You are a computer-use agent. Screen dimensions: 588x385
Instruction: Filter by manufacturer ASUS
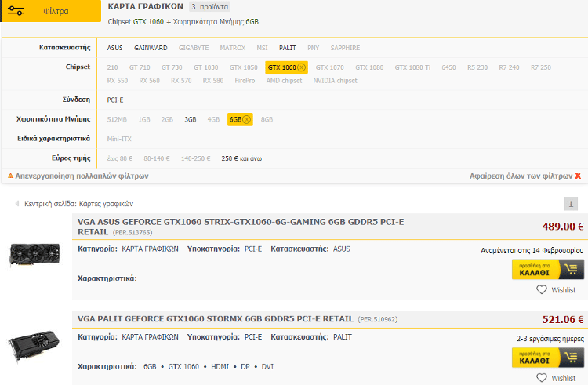(x=114, y=48)
